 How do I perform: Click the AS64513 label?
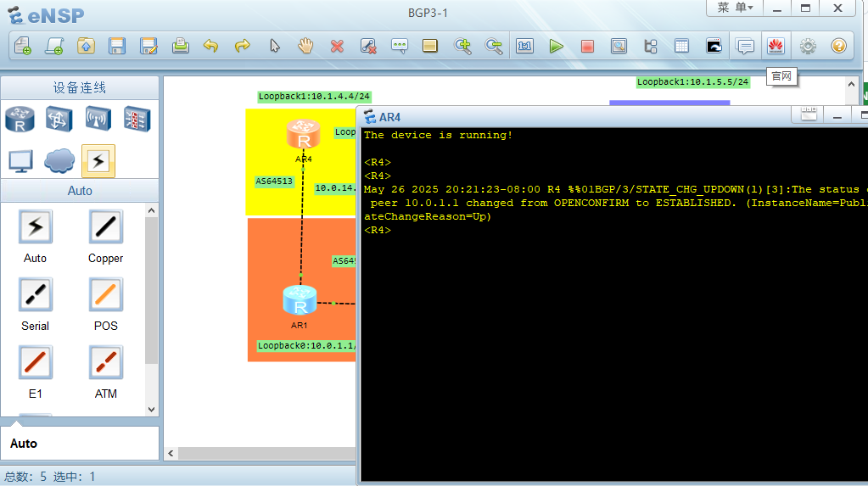point(274,182)
